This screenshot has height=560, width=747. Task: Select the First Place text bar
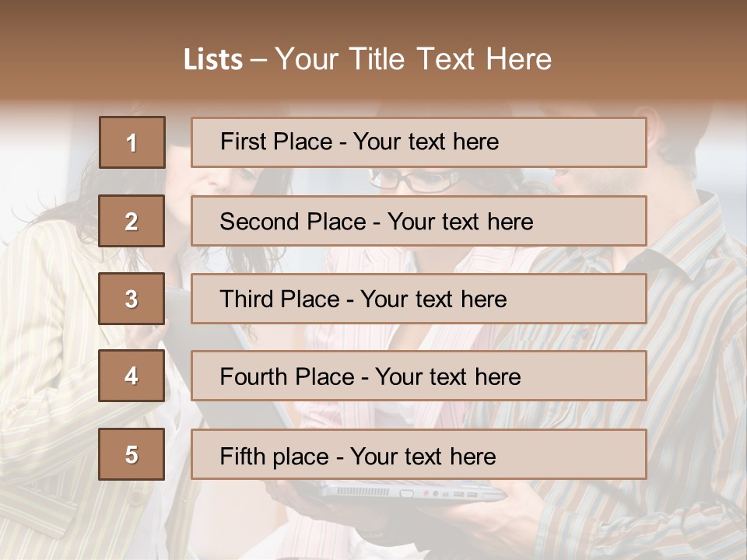(x=419, y=142)
